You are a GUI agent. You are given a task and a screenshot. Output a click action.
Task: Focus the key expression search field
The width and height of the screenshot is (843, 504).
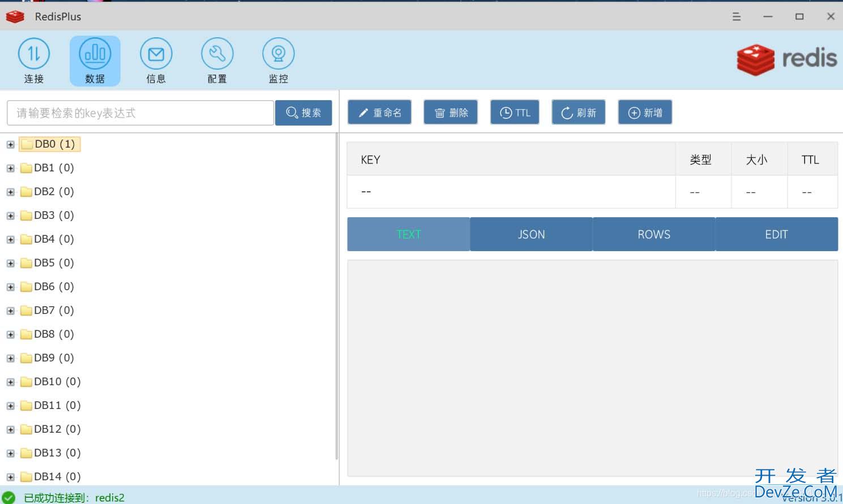tap(140, 113)
